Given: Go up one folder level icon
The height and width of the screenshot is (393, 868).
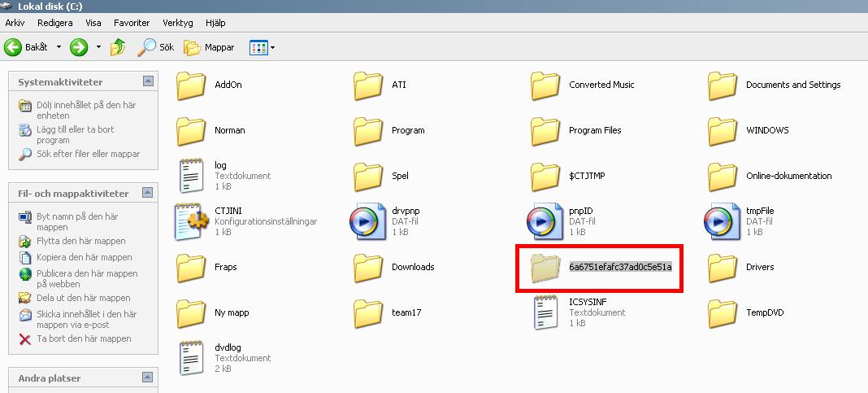Looking at the screenshot, I should pos(118,47).
